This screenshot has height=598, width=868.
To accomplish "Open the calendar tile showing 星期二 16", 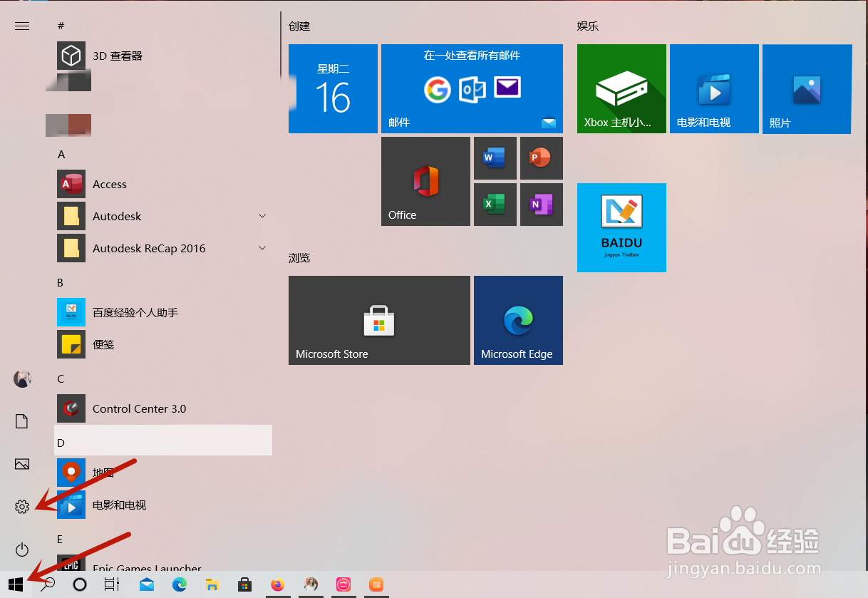I will pos(333,88).
